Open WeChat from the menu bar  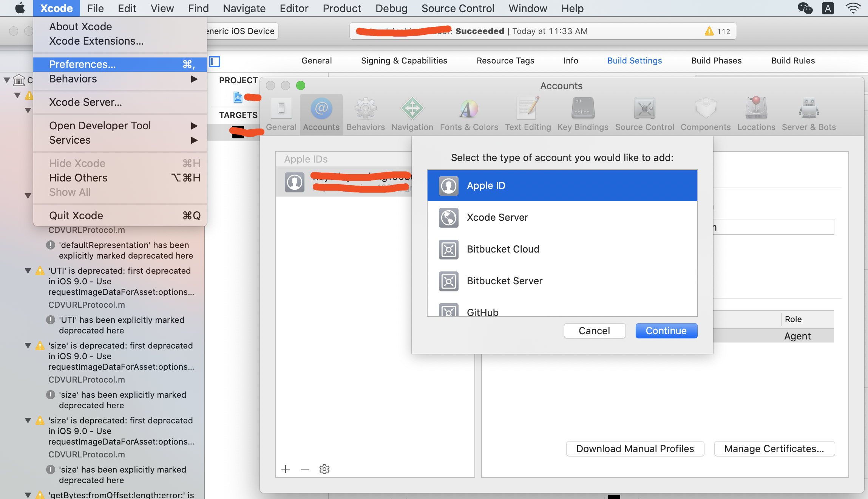805,8
